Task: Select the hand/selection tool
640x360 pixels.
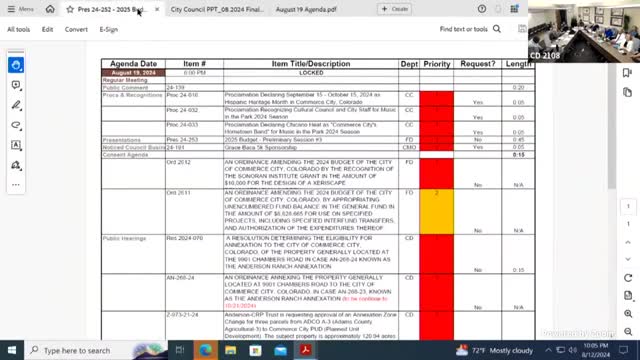Action: tap(16, 65)
